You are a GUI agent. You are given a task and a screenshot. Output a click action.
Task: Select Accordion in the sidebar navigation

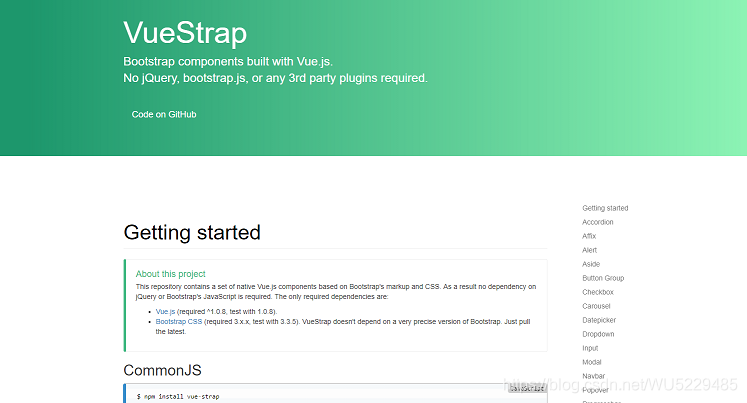[x=597, y=222]
